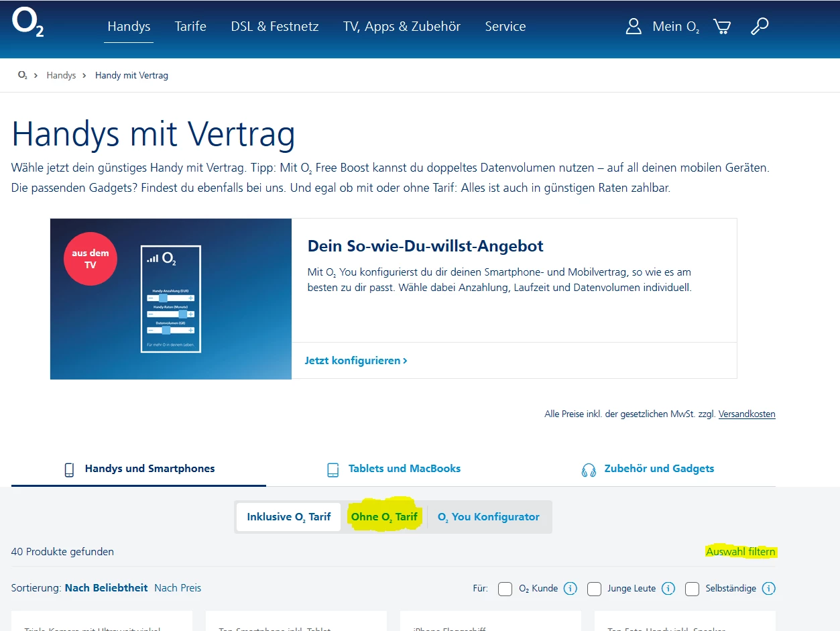Screen dimensions: 840x631
Task: Show info icon next to Selbständige
Action: pyautogui.click(x=769, y=589)
